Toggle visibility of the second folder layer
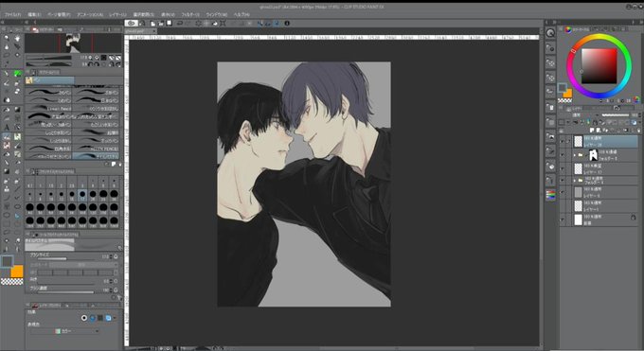644x351 pixels. click(563, 181)
